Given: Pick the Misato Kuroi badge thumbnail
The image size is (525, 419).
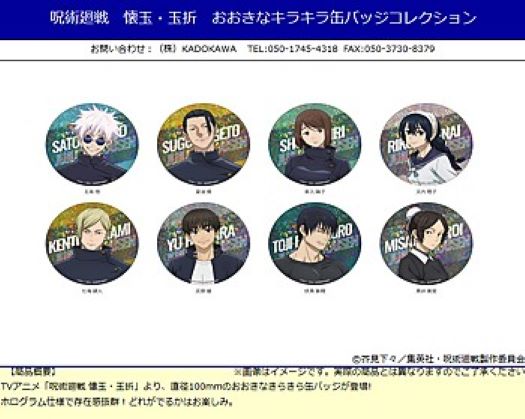Looking at the screenshot, I should click(x=426, y=243).
